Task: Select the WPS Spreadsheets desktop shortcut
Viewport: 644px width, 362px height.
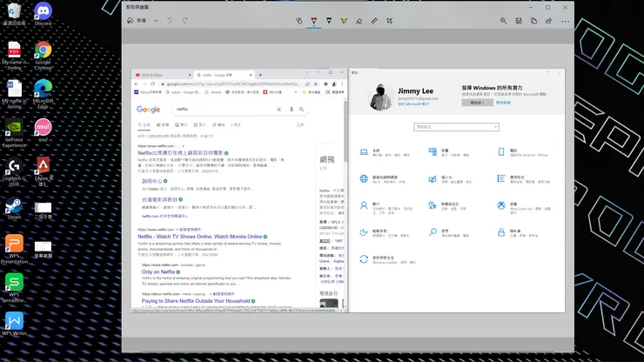Action: (x=14, y=288)
